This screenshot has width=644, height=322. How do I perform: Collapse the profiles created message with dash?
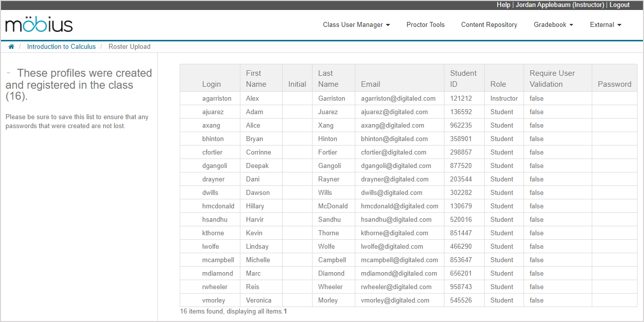click(8, 73)
